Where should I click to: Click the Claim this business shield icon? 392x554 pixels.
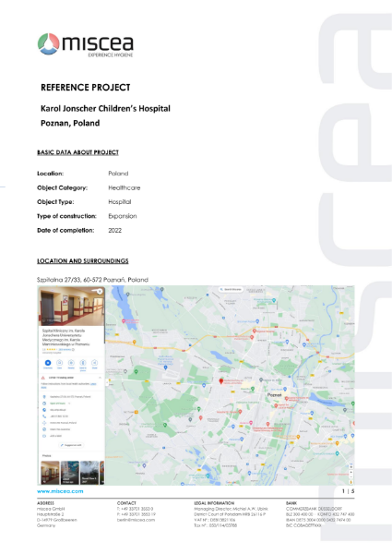tap(44, 429)
